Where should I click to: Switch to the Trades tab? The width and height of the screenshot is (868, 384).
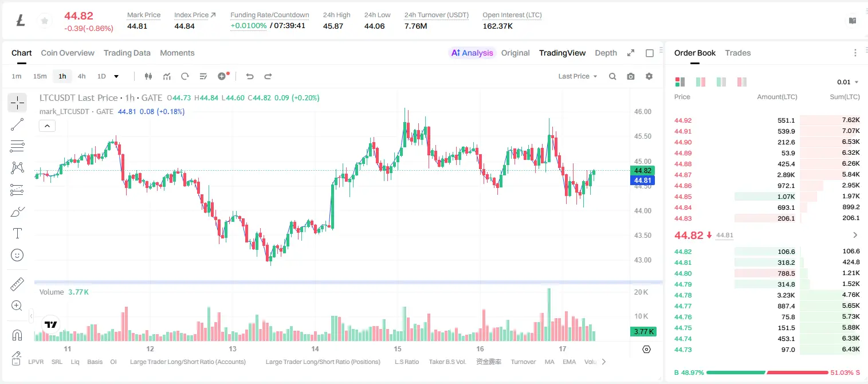pos(737,53)
